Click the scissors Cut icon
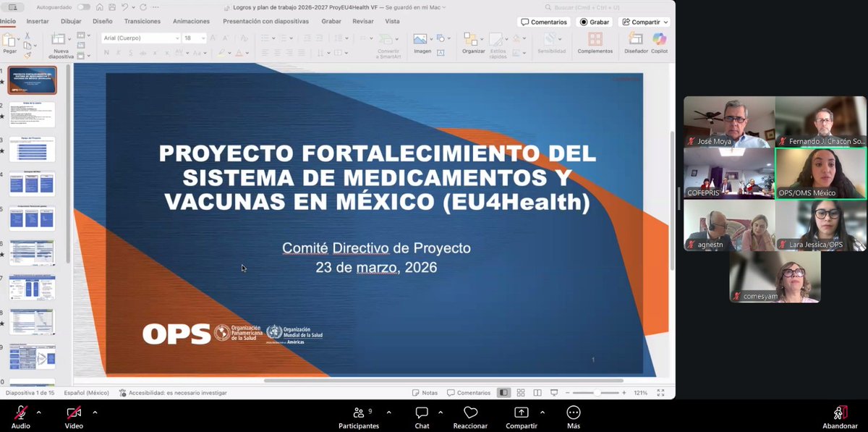 [x=27, y=35]
